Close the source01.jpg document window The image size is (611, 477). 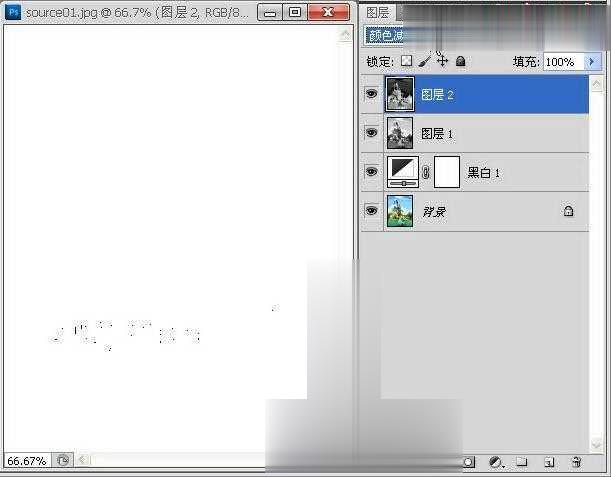(328, 12)
